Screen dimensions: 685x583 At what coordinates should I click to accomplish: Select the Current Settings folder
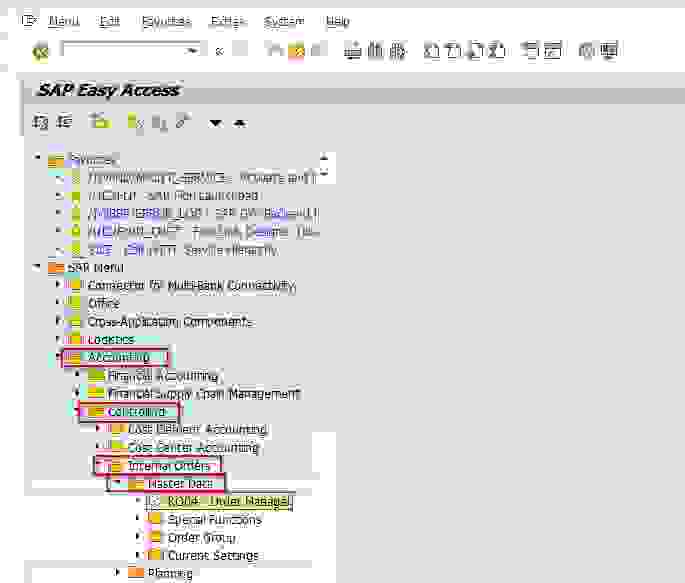click(213, 555)
